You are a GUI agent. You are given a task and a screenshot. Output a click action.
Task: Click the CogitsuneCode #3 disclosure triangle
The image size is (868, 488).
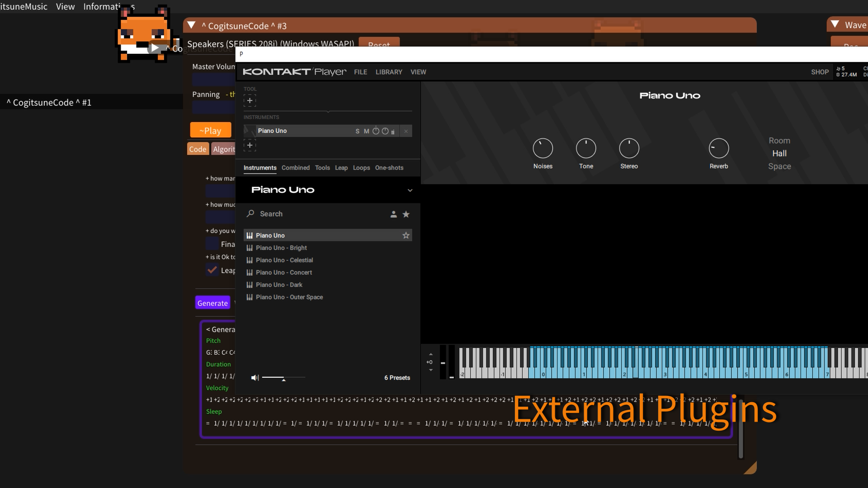click(x=191, y=25)
